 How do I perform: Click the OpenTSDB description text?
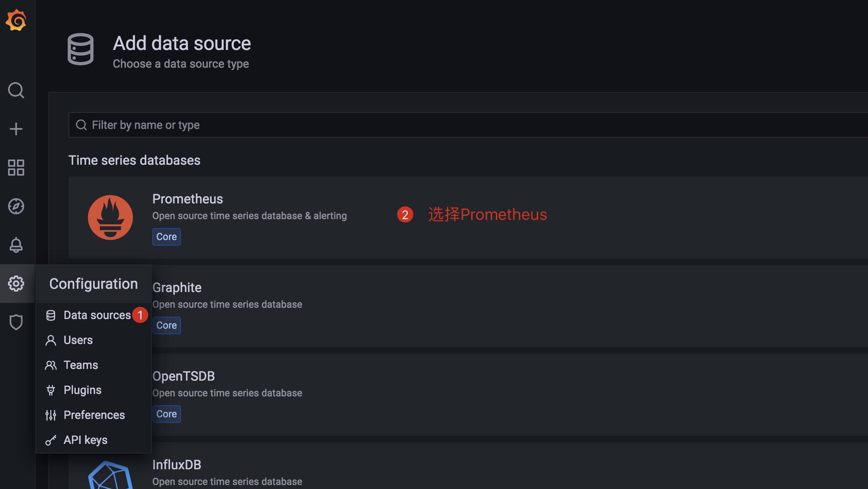pyautogui.click(x=227, y=393)
